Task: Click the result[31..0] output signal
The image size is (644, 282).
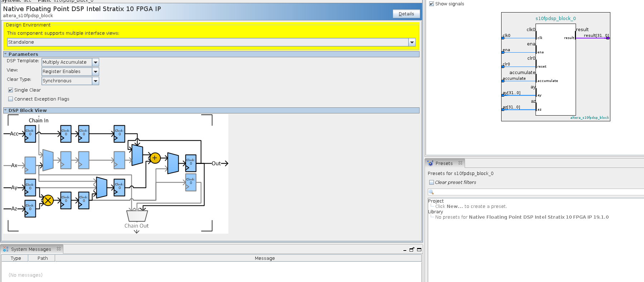Action: pyautogui.click(x=596, y=35)
